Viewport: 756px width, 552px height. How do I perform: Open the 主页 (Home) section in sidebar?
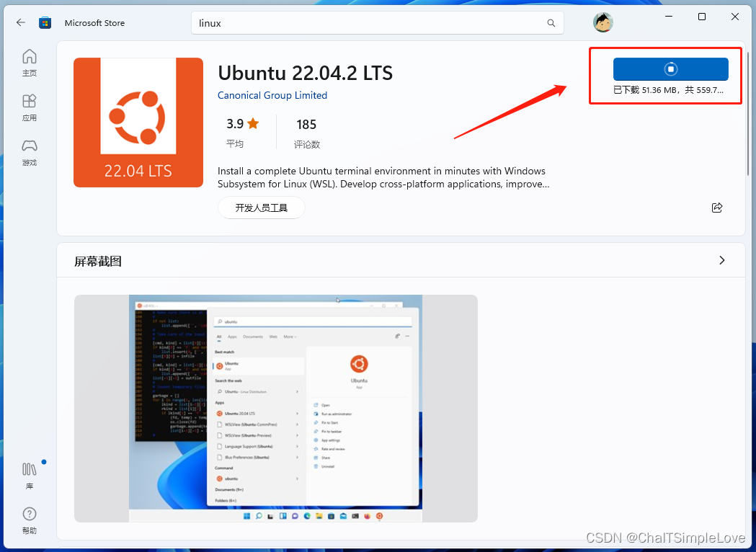pyautogui.click(x=29, y=62)
